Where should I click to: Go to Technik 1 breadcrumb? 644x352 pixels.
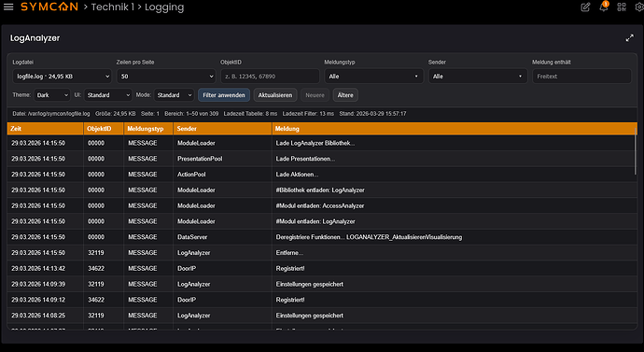[x=113, y=7]
